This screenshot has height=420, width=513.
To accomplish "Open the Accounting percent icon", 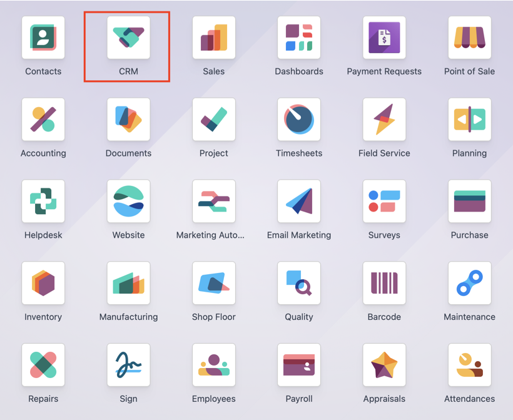I will click(x=43, y=120).
